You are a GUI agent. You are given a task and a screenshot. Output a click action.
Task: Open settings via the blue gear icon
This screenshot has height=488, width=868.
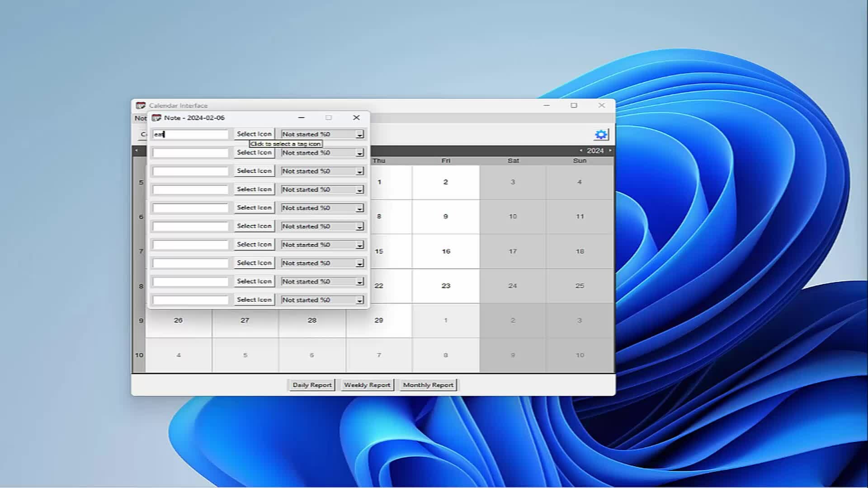pos(601,135)
